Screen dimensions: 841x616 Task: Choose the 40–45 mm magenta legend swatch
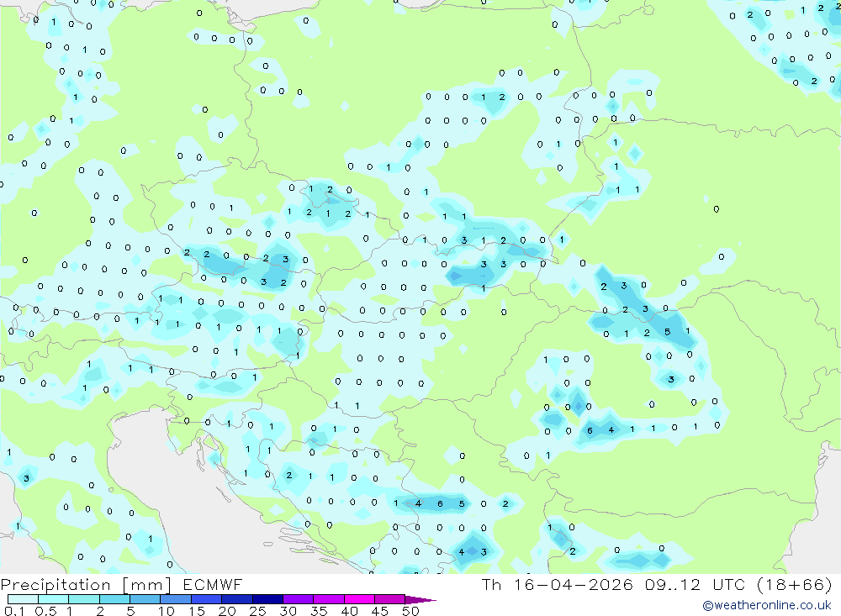(x=359, y=599)
